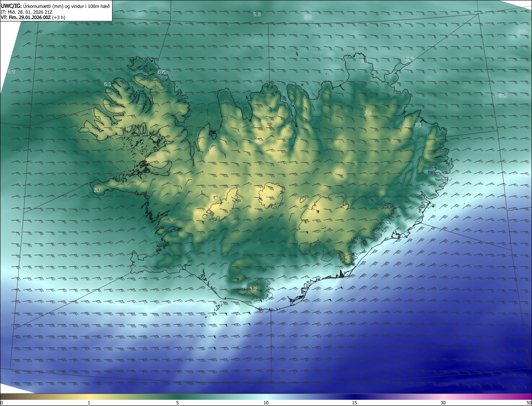The height and width of the screenshot is (406, 532).
Task: Click the 0.9 value label on the central glacier
Action: 264,195
